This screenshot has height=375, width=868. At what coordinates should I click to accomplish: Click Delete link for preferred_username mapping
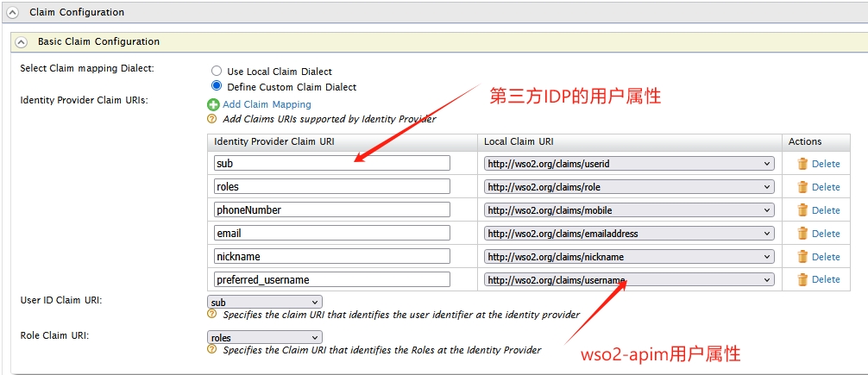pyautogui.click(x=826, y=279)
